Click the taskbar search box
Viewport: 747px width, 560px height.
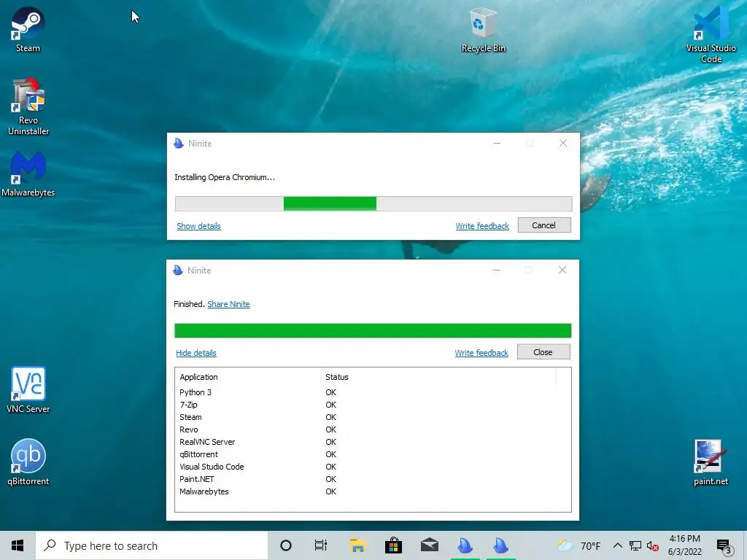152,545
